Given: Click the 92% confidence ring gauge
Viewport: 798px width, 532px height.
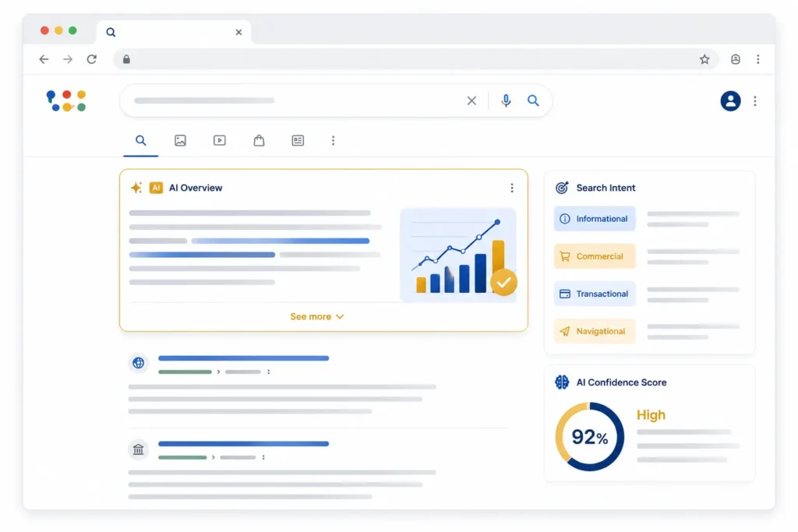Looking at the screenshot, I should (590, 437).
